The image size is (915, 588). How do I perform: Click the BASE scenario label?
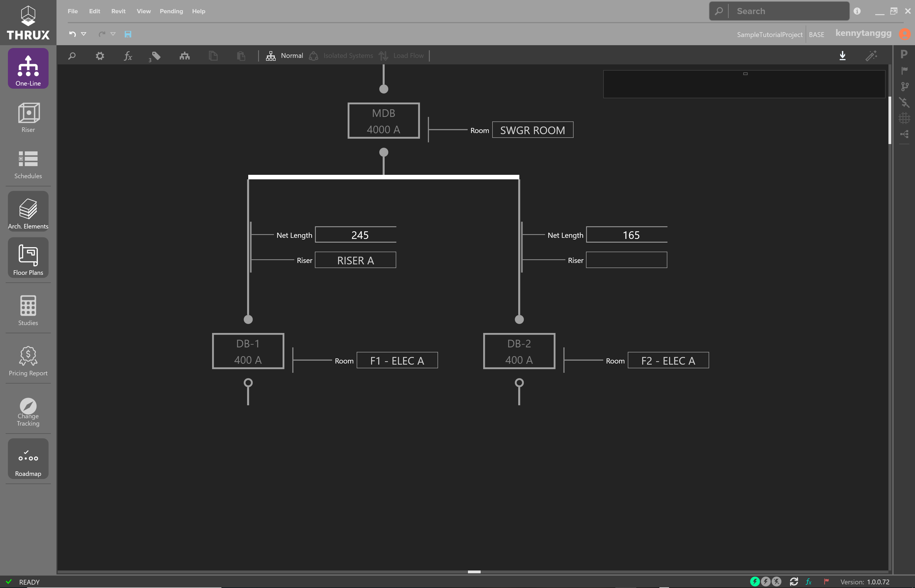click(x=816, y=34)
